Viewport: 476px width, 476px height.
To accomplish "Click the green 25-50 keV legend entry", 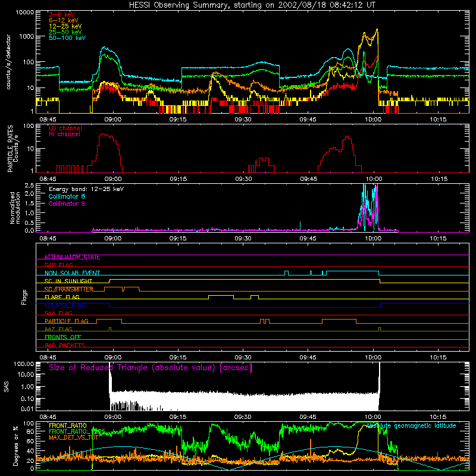I will point(65,32).
